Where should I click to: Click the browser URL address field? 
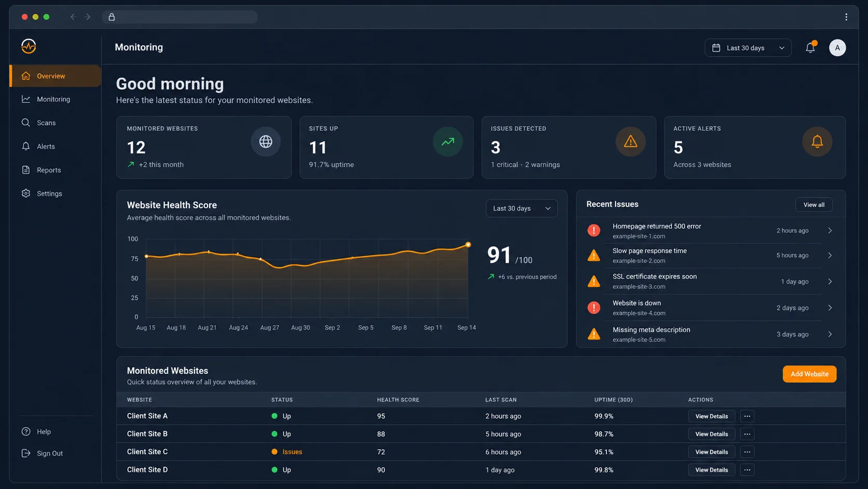click(x=180, y=17)
